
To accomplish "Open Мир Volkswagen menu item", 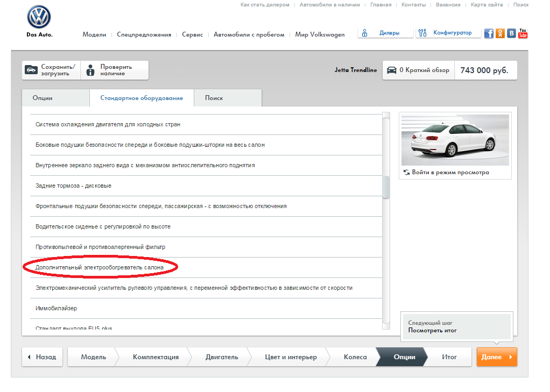I will coord(320,34).
